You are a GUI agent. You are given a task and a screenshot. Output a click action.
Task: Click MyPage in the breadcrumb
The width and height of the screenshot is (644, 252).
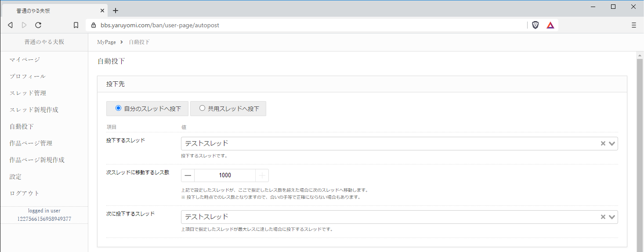(x=106, y=42)
